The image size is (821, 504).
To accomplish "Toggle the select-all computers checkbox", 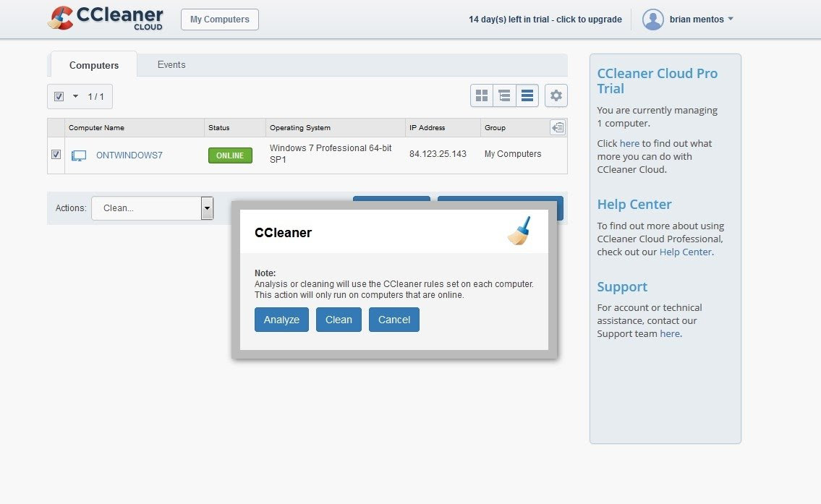I will (x=59, y=96).
